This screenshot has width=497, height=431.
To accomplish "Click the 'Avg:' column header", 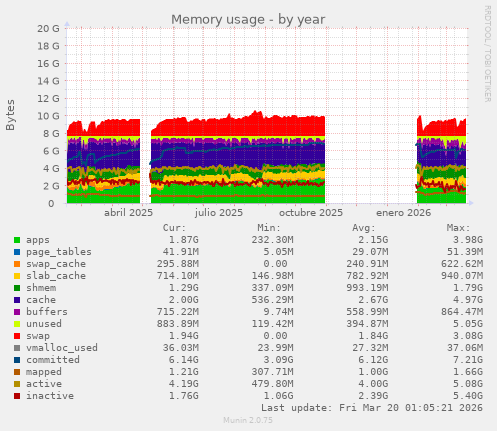I will (364, 228).
